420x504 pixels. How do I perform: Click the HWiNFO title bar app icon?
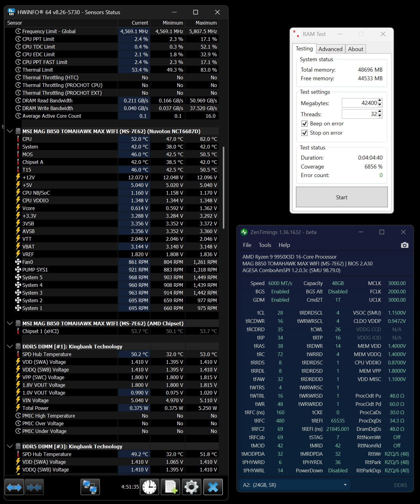pos(11,12)
